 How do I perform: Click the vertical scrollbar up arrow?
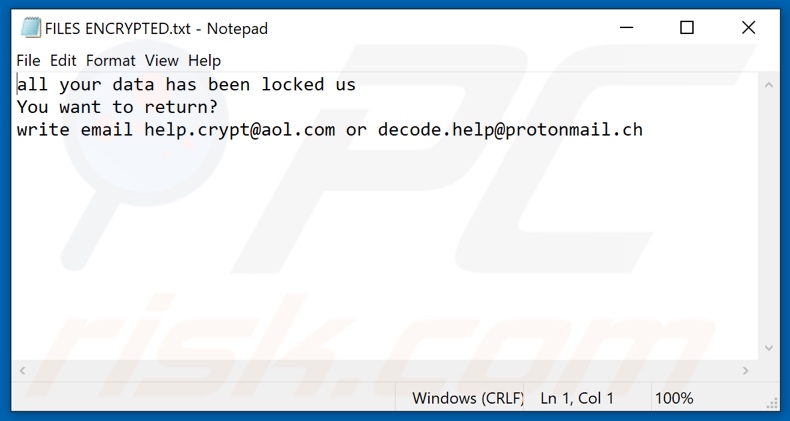(x=770, y=86)
